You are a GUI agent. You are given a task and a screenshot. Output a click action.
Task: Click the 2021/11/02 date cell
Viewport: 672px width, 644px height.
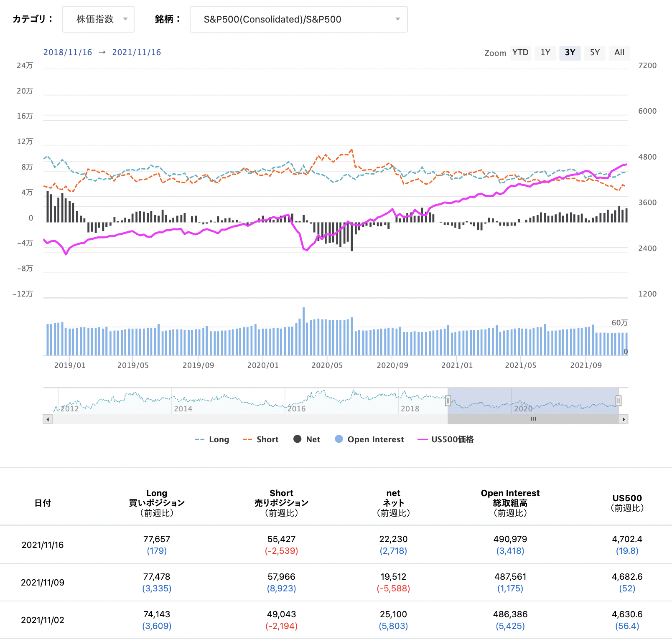43,620
